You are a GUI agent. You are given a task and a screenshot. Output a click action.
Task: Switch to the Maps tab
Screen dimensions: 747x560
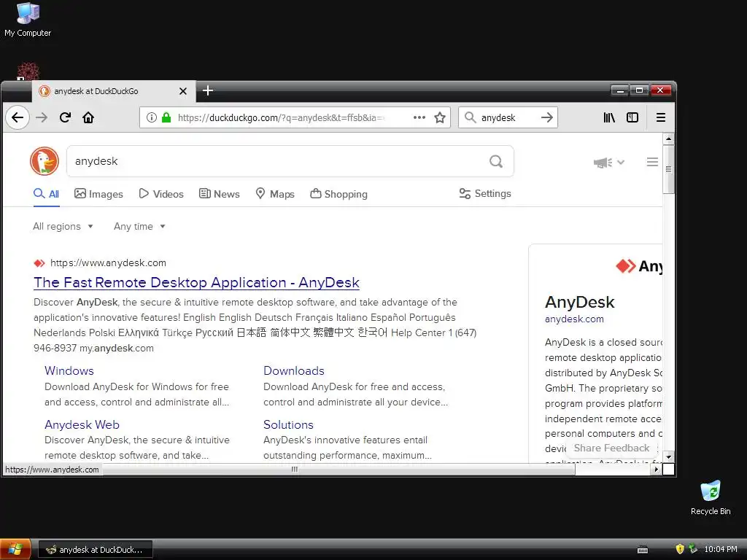pos(275,194)
